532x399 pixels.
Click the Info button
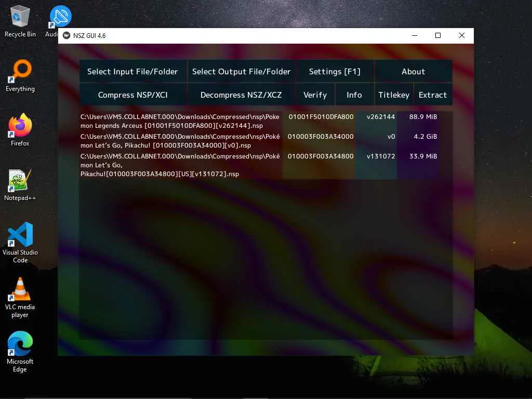(x=354, y=95)
